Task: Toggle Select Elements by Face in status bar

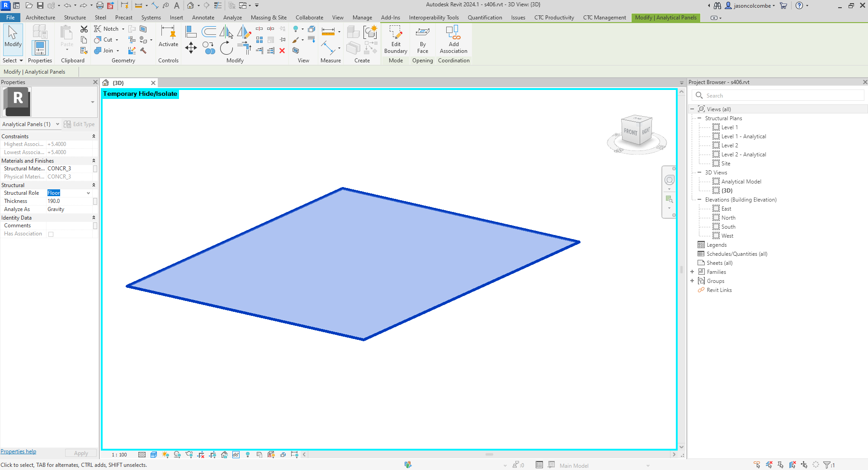Action: pyautogui.click(x=793, y=465)
